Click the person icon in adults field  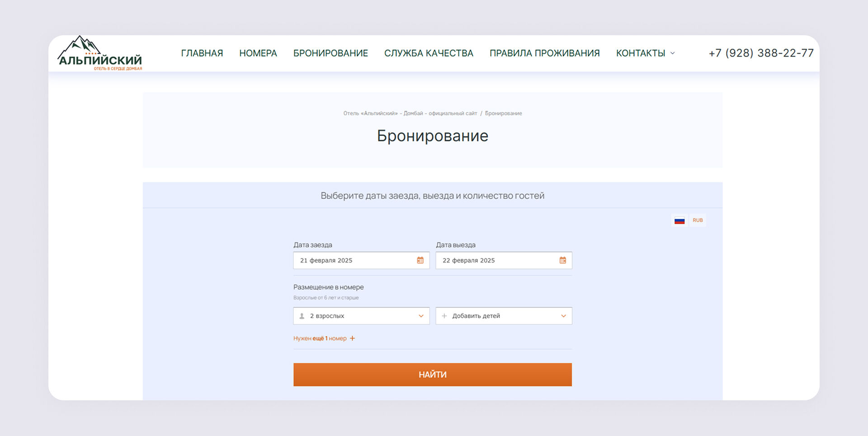[x=302, y=316]
